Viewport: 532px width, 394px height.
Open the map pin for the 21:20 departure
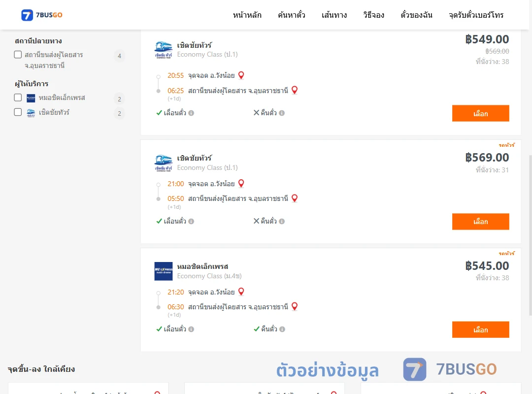pos(241,292)
